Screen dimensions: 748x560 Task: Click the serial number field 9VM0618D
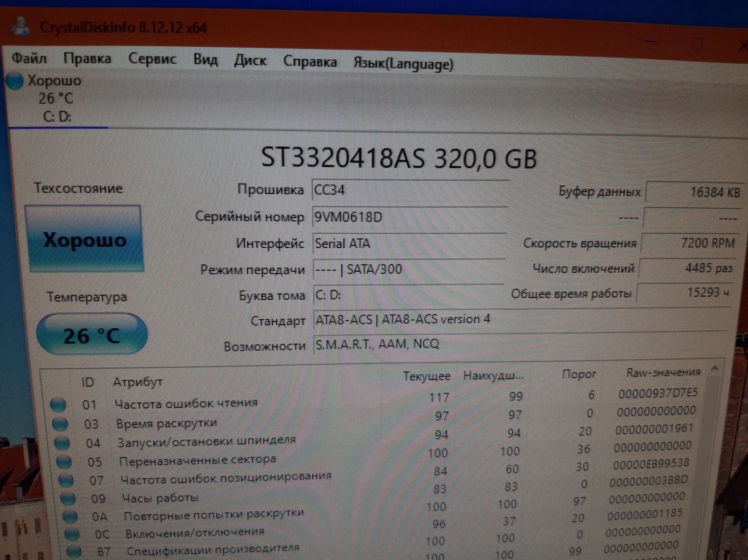pyautogui.click(x=409, y=217)
